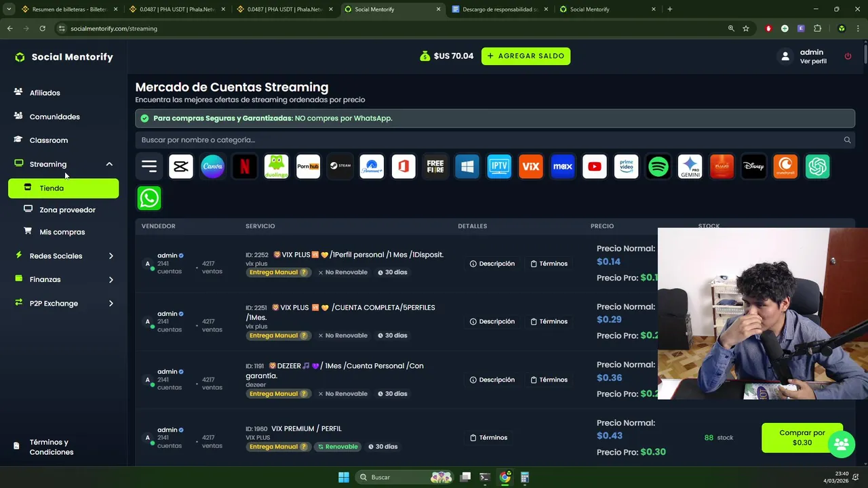868x488 pixels.
Task: Click the red power logout icon
Action: pyautogui.click(x=848, y=56)
